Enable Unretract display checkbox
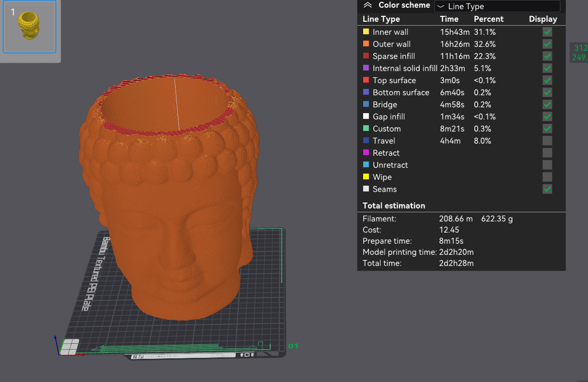Screen dimensions: 588x382 [547, 165]
